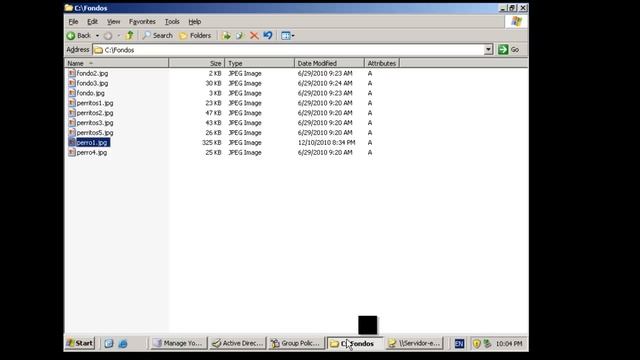Click the security shield tray icon
Image resolution: width=640 pixels, height=360 pixels.
coord(476,344)
